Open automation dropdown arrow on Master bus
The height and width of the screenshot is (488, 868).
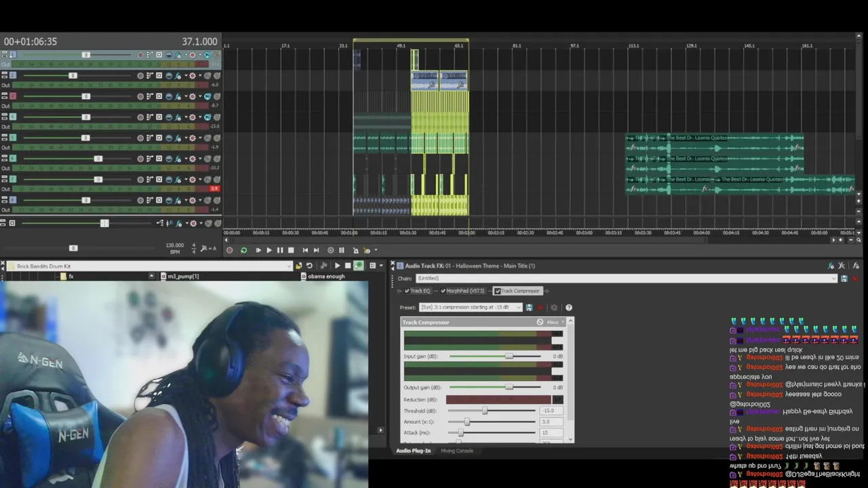coord(201,223)
